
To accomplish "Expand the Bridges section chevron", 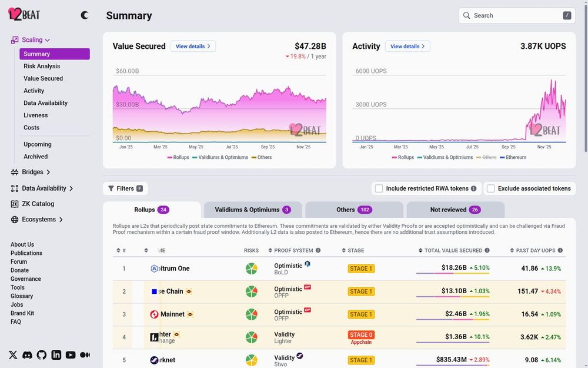I will click(x=48, y=172).
